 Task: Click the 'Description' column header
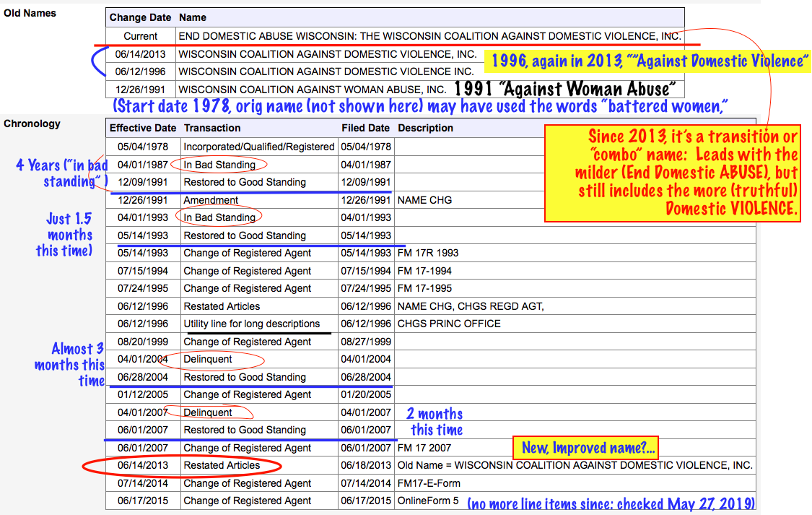point(425,128)
